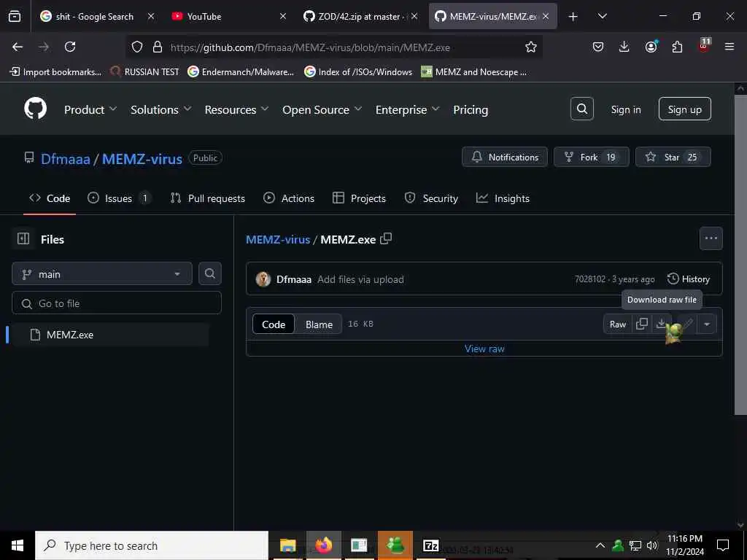
Task: List all tabs dropdown arrow
Action: pyautogui.click(x=602, y=16)
